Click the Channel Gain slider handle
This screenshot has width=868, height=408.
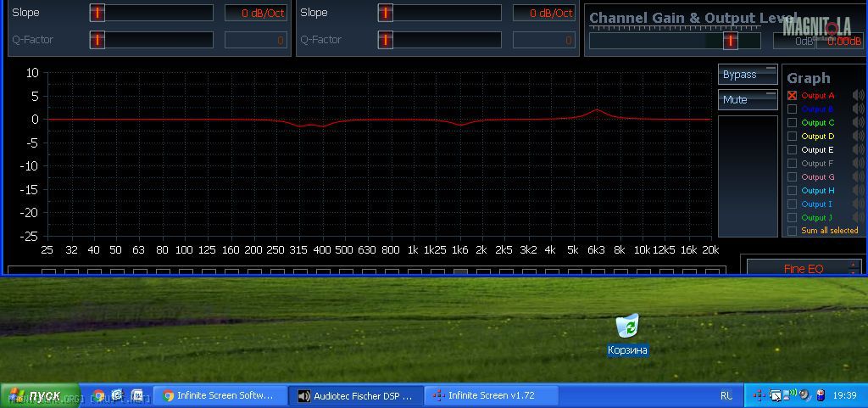pos(729,40)
